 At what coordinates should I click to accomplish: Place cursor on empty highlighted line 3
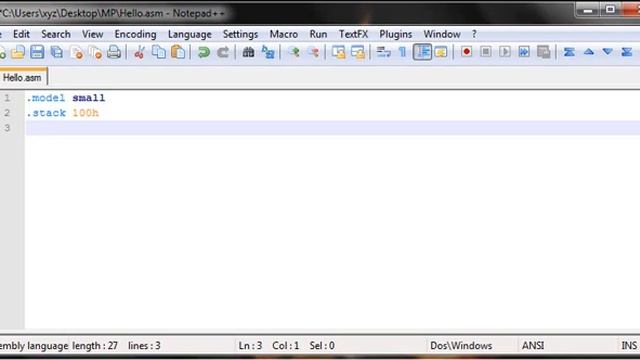click(x=332, y=128)
